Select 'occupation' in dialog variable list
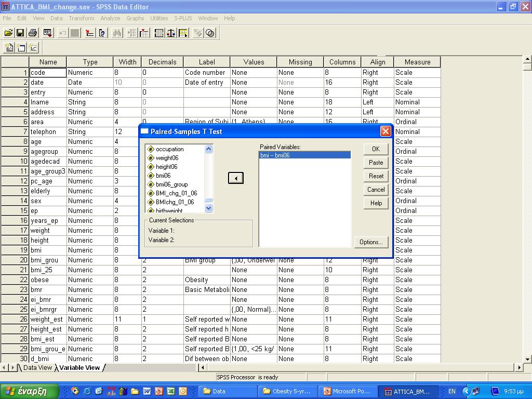The height and width of the screenshot is (399, 532). tap(170, 149)
